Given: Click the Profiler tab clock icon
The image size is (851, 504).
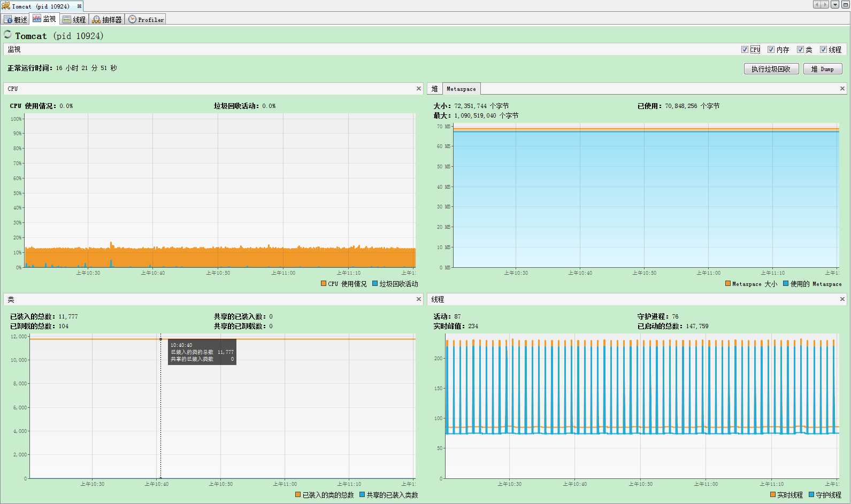Looking at the screenshot, I should (132, 19).
